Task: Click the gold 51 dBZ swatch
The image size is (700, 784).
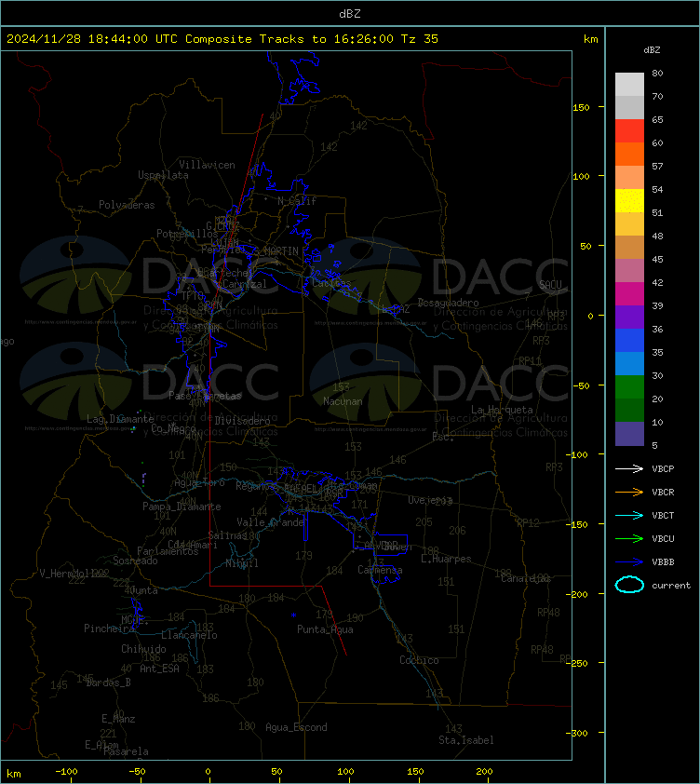Action: (629, 223)
